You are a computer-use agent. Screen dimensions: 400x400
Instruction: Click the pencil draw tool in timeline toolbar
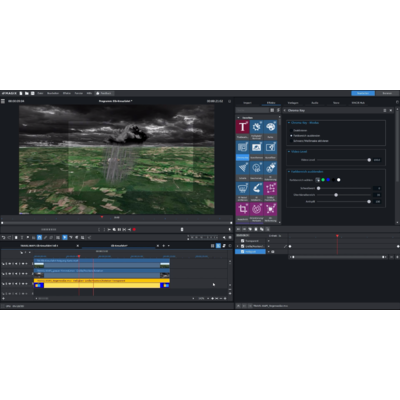46,237
